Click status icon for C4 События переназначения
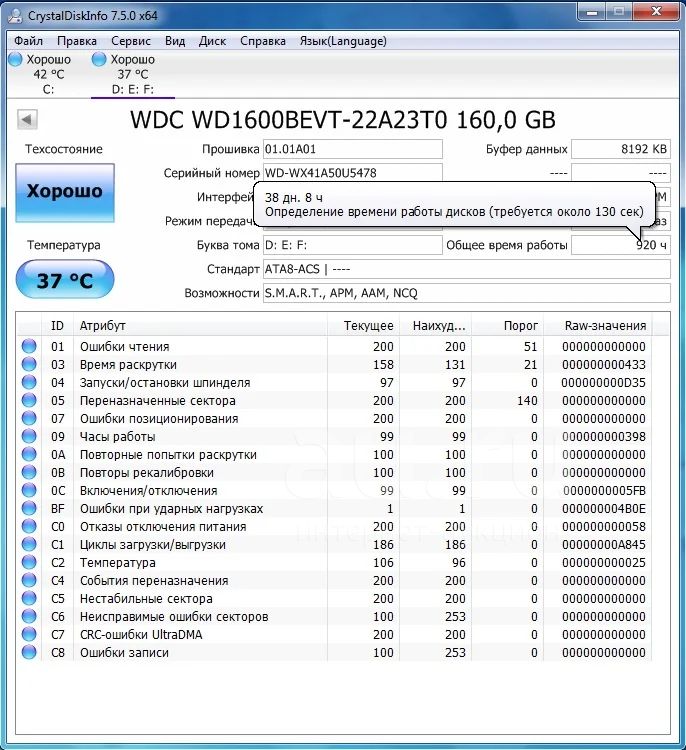 click(x=29, y=580)
